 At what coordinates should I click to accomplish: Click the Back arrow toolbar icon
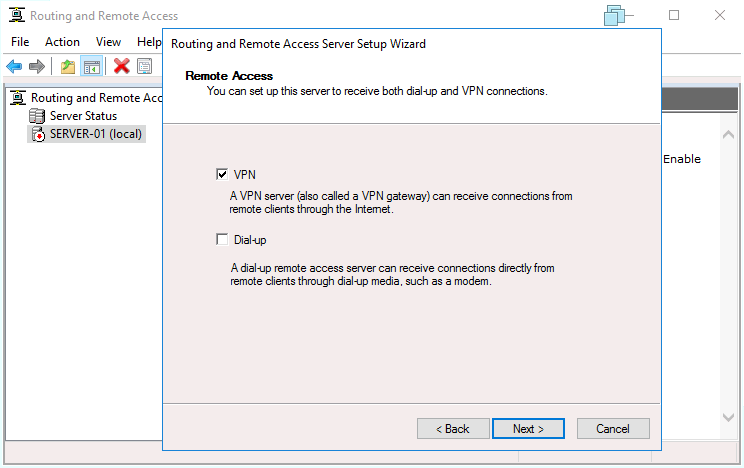14,66
